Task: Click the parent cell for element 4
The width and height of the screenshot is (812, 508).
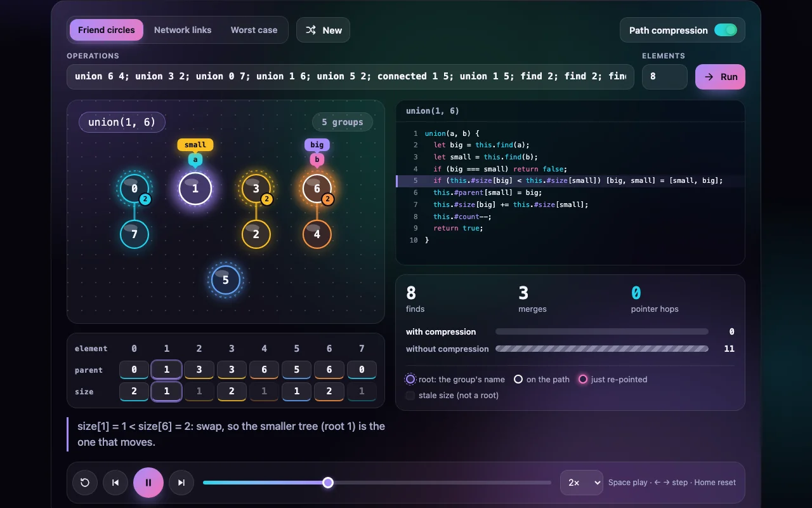Action: pos(265,370)
